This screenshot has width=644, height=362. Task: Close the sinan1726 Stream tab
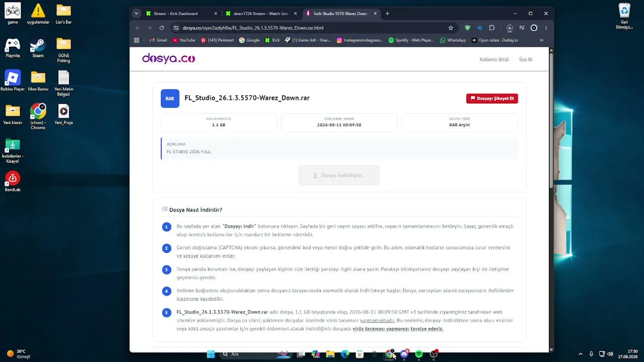pyautogui.click(x=295, y=14)
